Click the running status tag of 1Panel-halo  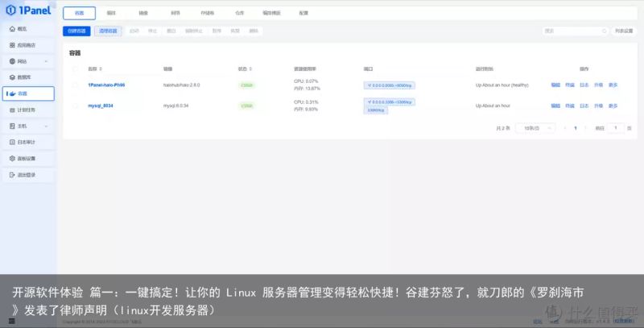click(x=247, y=85)
